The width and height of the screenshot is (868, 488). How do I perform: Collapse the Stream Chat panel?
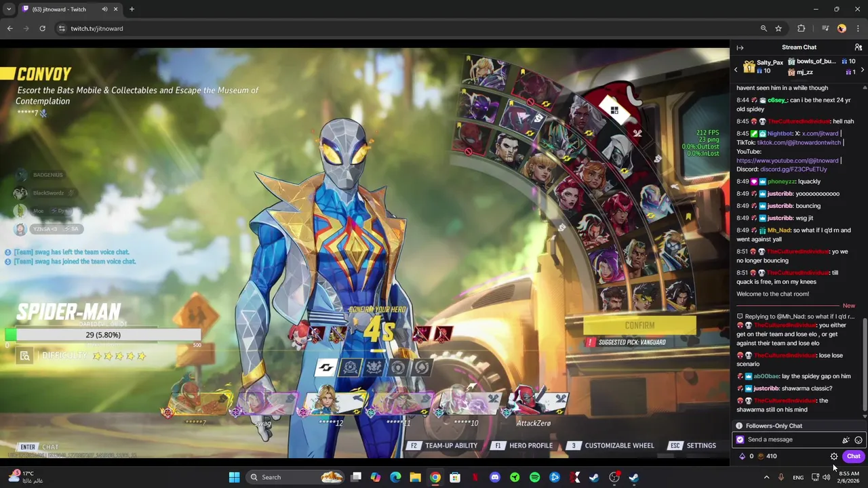click(740, 47)
